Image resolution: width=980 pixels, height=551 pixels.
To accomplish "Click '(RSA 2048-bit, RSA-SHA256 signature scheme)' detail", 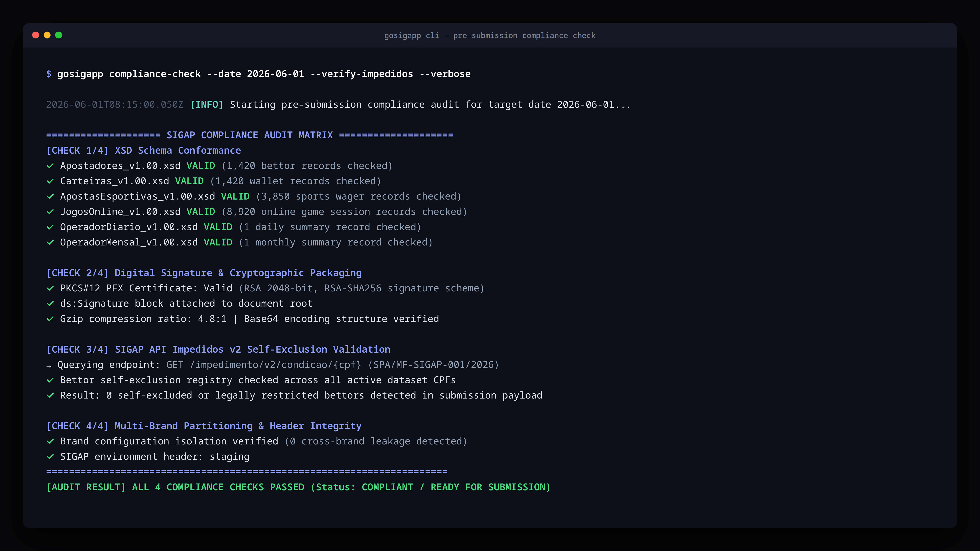I will [x=361, y=288].
